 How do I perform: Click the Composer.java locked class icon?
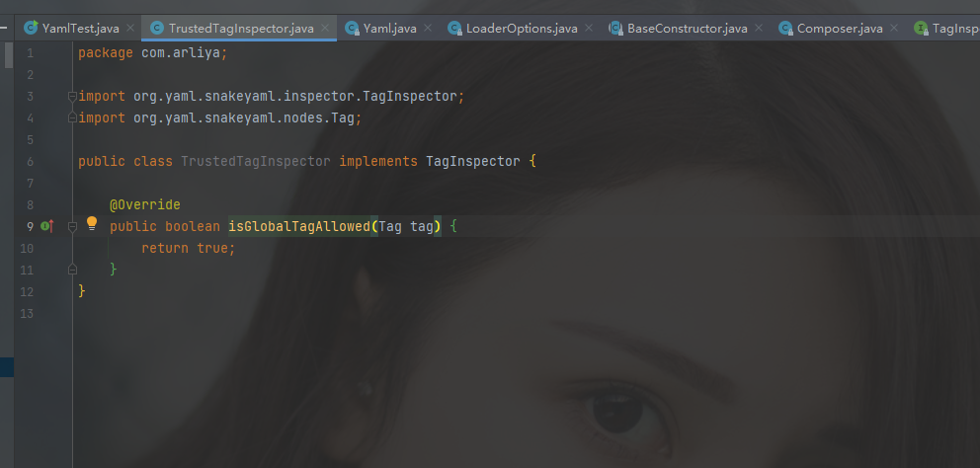(786, 28)
